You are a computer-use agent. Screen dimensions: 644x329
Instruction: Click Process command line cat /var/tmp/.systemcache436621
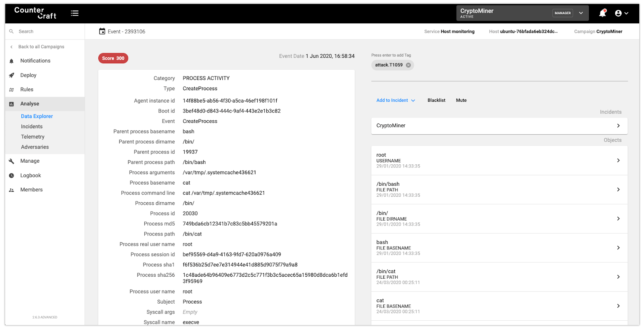pyautogui.click(x=224, y=193)
